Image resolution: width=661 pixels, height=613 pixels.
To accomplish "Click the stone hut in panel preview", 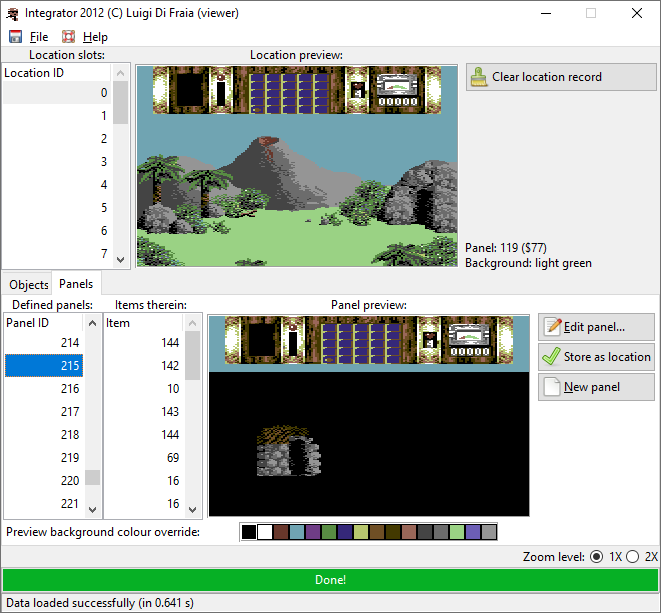I will point(289,451).
